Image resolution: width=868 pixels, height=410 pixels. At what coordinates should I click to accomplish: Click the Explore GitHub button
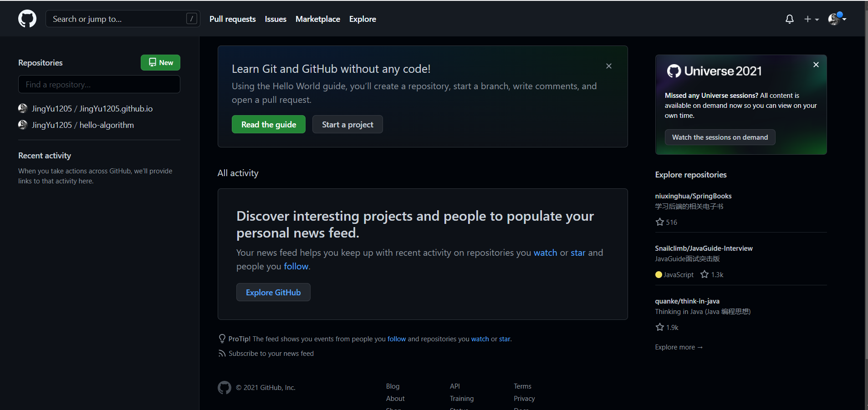[x=273, y=292]
